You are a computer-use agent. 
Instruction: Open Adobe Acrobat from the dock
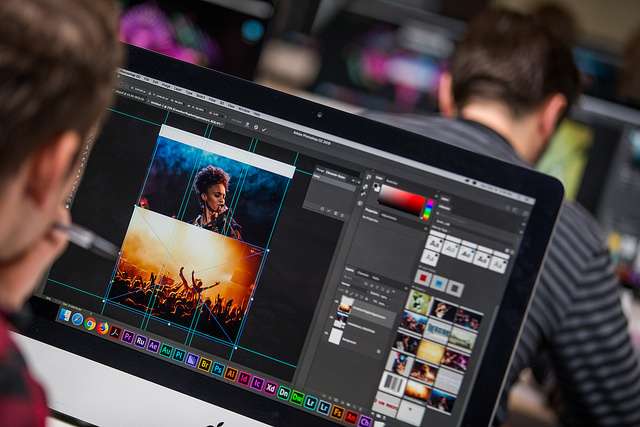click(115, 333)
